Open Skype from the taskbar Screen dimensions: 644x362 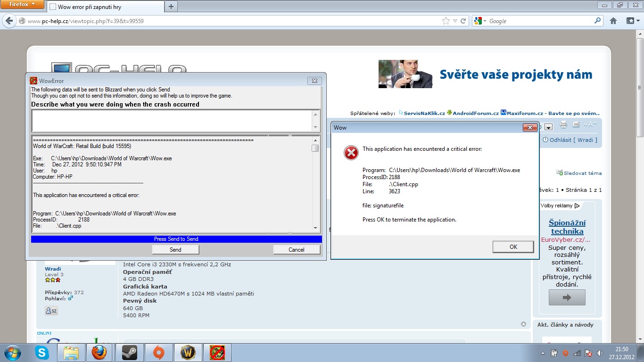[42, 353]
